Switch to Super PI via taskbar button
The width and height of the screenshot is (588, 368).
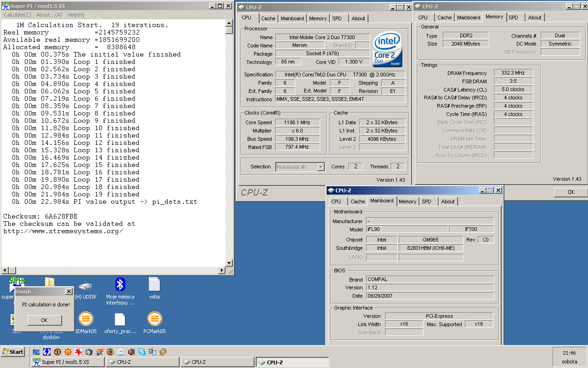[68, 362]
